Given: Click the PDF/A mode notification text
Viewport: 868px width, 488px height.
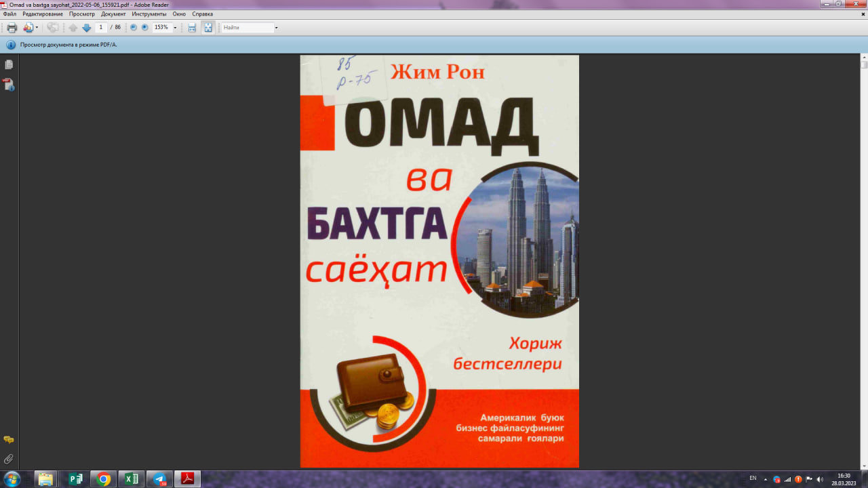Looking at the screenshot, I should click(x=68, y=45).
